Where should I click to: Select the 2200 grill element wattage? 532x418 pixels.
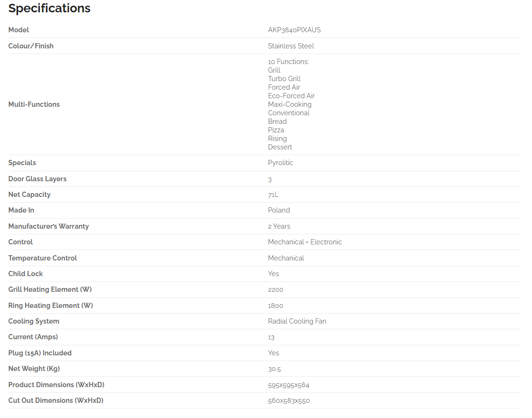[275, 290]
